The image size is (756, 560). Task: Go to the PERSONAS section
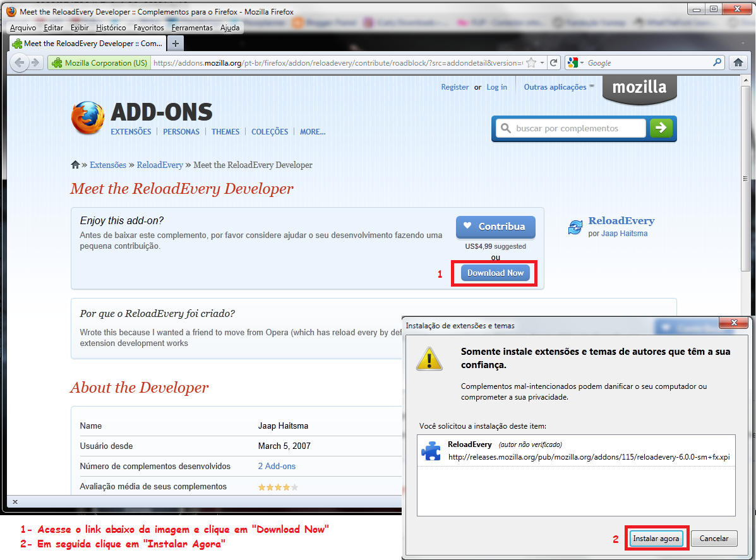[181, 131]
